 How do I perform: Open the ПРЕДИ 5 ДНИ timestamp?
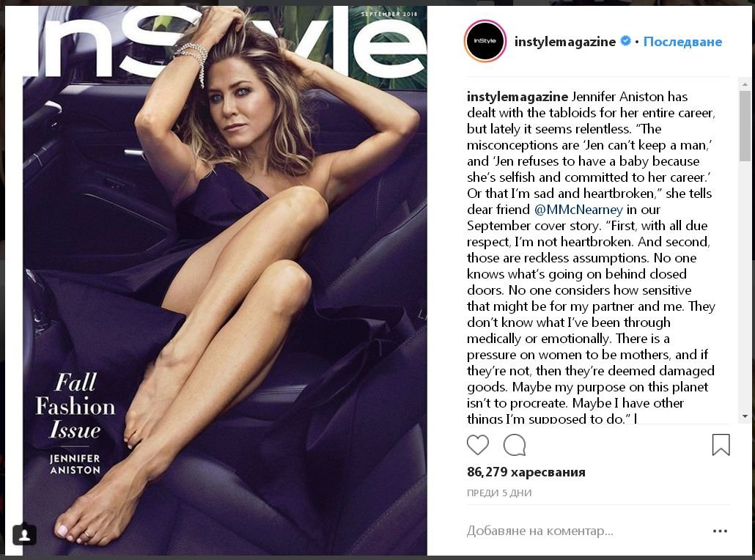(499, 493)
